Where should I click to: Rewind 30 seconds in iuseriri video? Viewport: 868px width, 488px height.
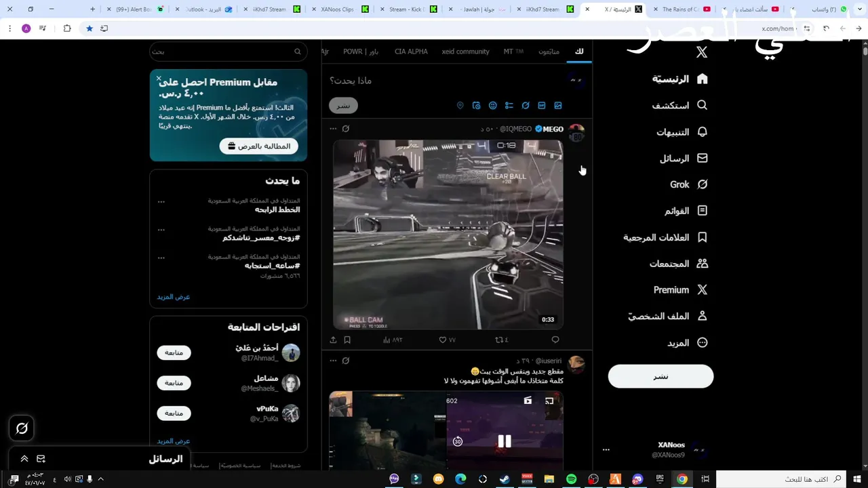point(458,442)
